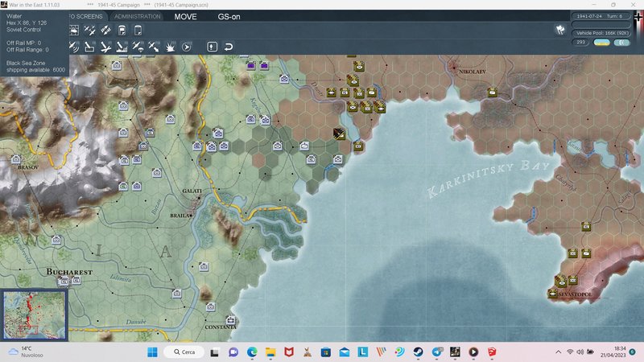Open File Explorer from the taskbar
This screenshot has height=362, width=644.
[270, 352]
